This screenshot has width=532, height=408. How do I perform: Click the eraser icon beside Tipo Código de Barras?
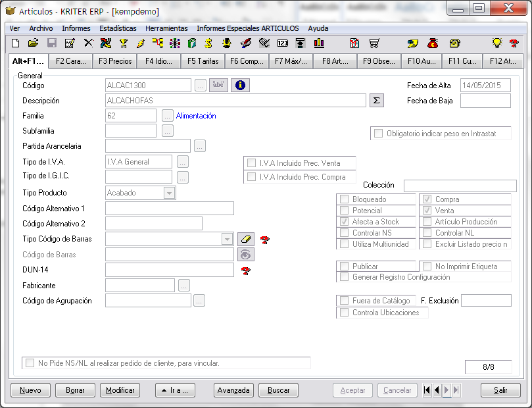click(246, 239)
